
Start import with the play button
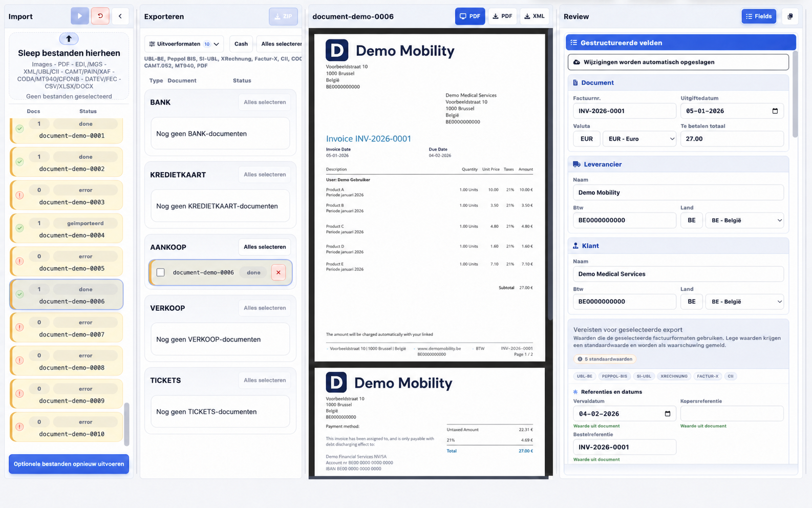click(79, 16)
